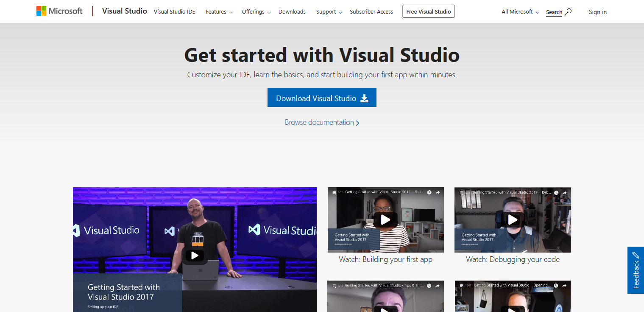Follow the Browse documentation link

[322, 122]
